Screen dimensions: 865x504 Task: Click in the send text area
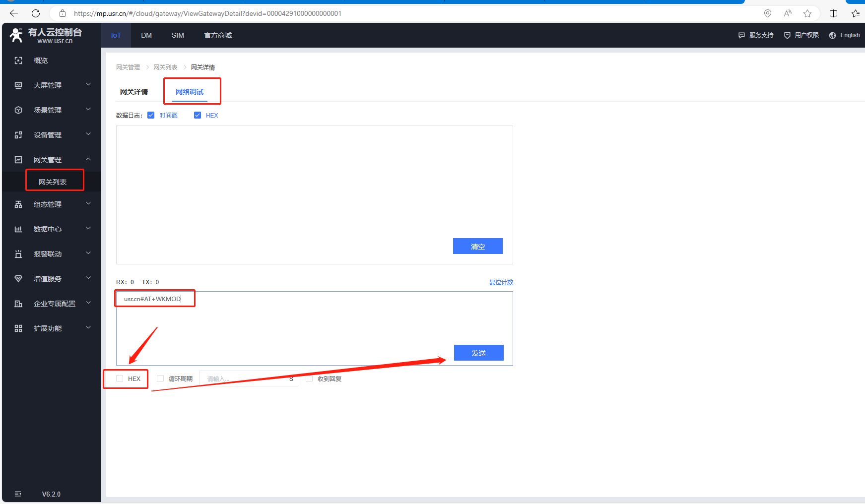(315, 328)
